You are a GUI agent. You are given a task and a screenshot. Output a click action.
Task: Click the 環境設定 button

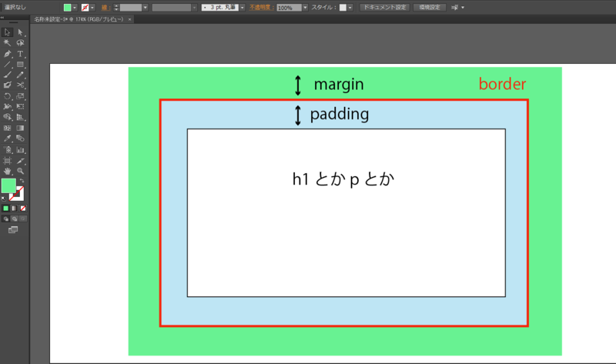pos(430,8)
